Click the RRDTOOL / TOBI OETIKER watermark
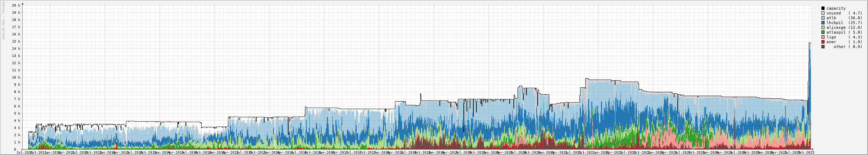The image size is (868, 155). 3,20
